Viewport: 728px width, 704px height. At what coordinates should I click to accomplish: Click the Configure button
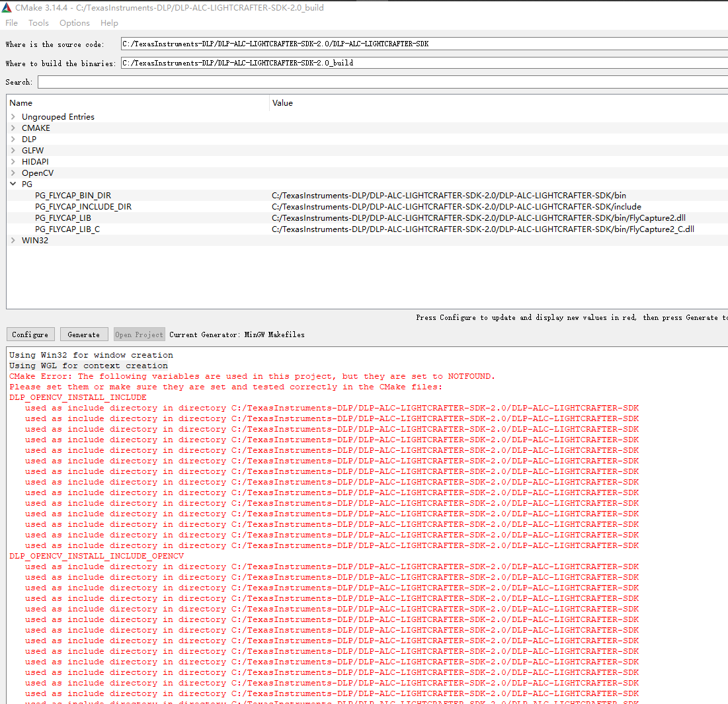pos(30,334)
